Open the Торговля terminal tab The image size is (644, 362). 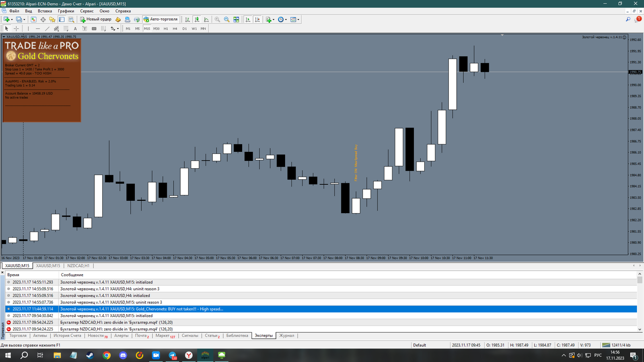click(18, 336)
